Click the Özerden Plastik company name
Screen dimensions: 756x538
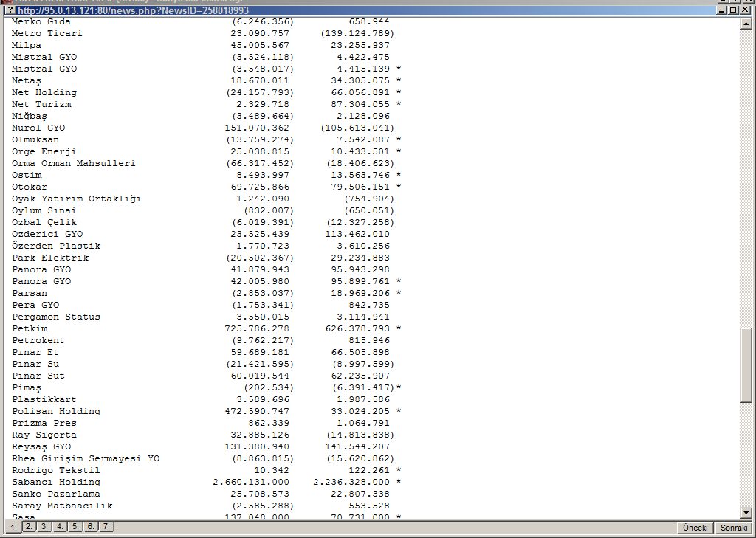point(56,246)
